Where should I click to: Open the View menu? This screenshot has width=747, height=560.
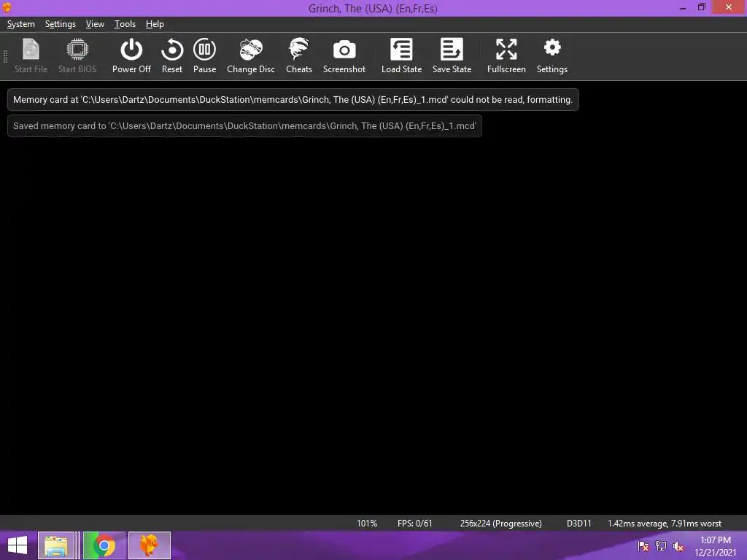click(x=95, y=24)
